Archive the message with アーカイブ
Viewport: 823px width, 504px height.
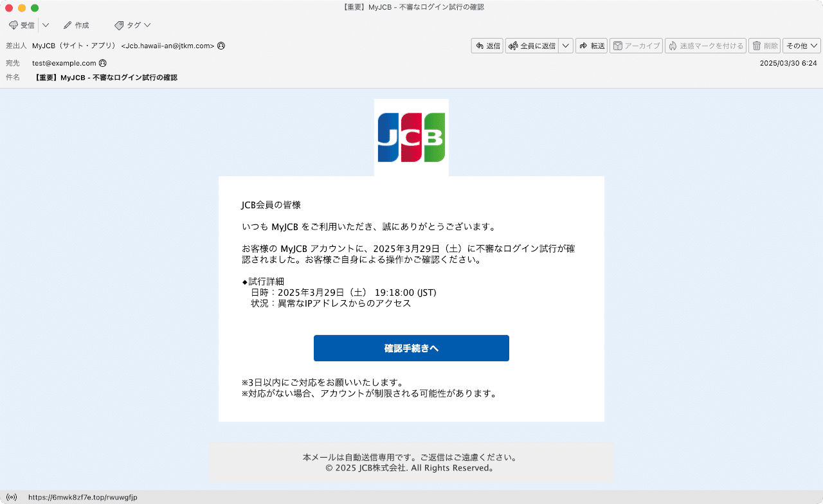pyautogui.click(x=636, y=46)
